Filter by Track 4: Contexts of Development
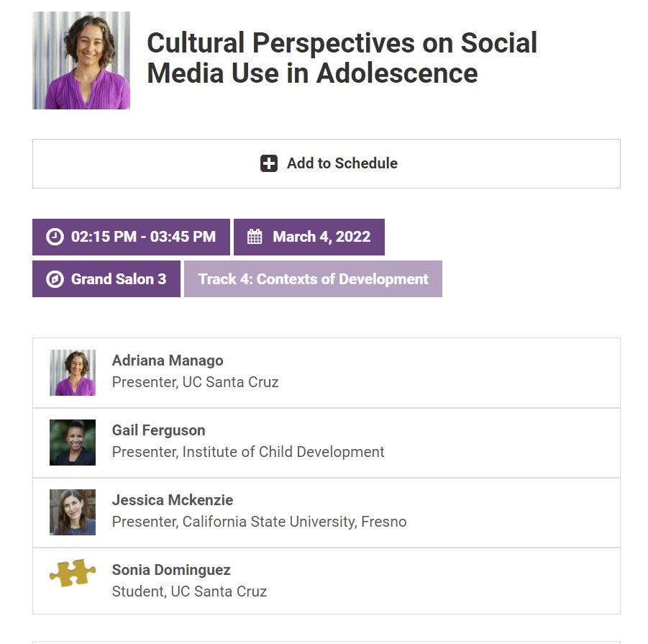The image size is (648, 644). pos(313,279)
